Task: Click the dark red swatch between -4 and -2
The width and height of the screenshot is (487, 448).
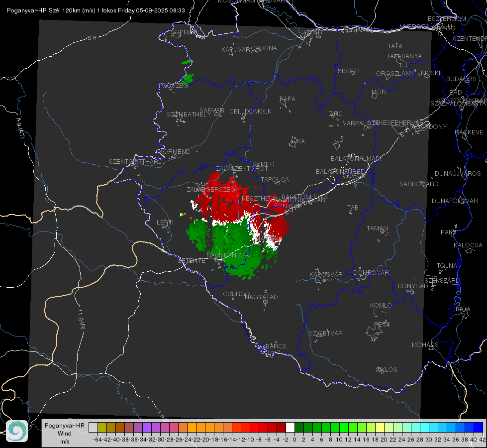Action: pos(281,427)
